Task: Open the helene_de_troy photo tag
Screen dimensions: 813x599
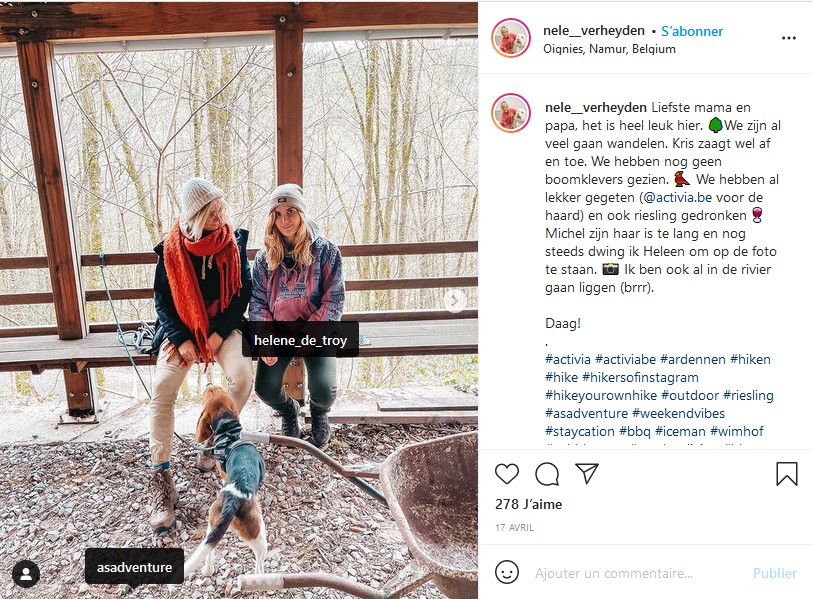Action: [300, 340]
